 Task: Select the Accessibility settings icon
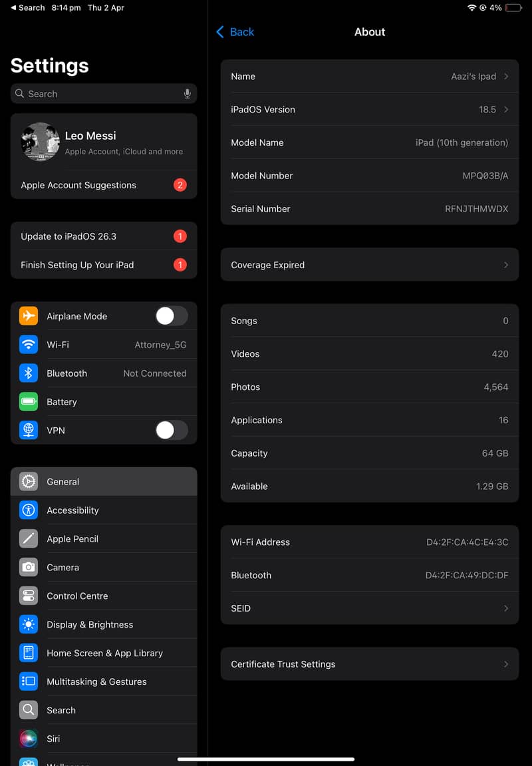[x=28, y=510]
